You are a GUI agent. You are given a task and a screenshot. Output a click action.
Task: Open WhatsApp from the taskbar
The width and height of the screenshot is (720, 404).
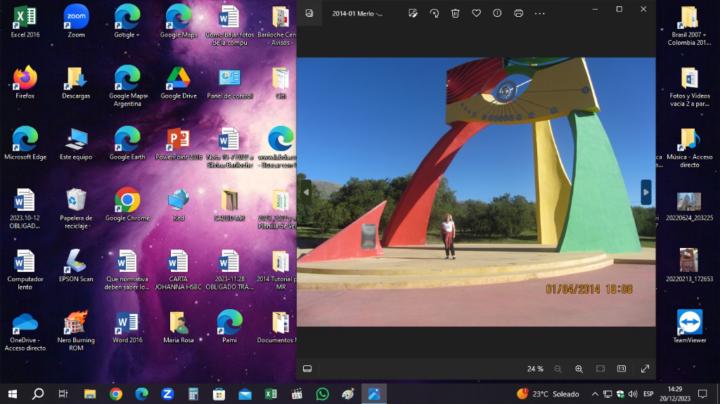322,394
